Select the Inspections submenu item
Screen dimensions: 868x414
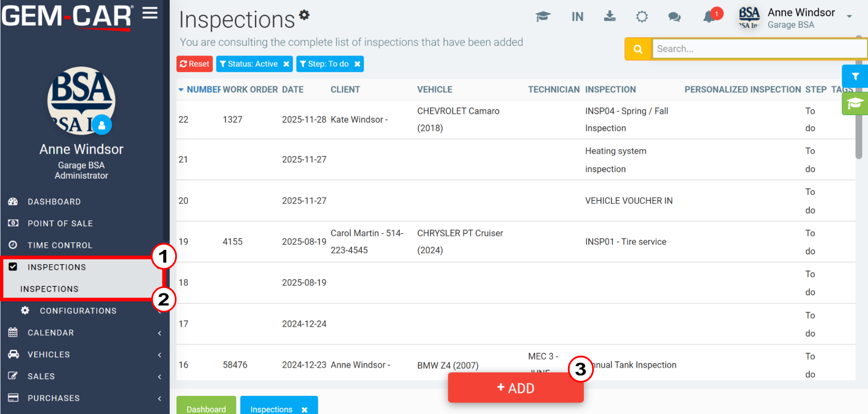coord(49,289)
